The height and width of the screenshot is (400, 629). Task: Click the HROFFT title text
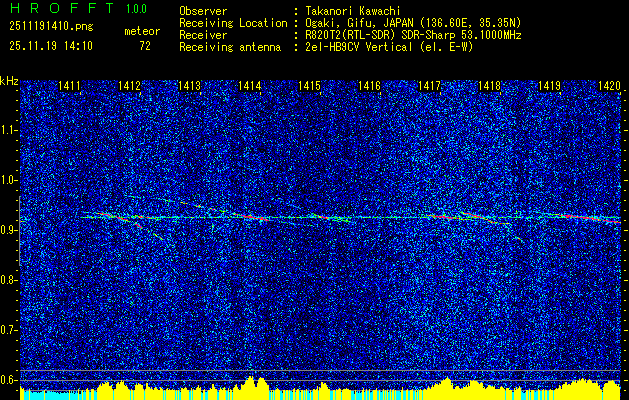click(62, 8)
